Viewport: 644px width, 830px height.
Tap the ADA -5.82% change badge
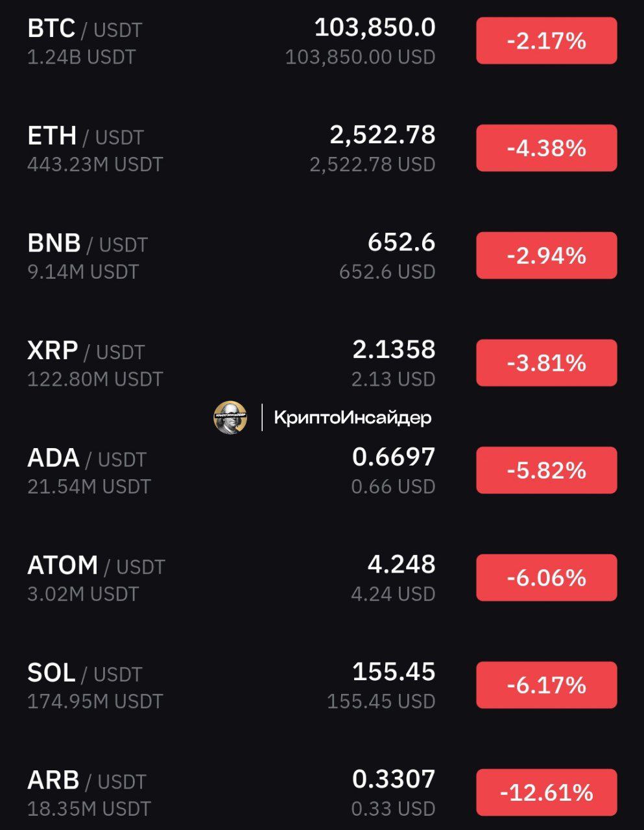(x=546, y=470)
